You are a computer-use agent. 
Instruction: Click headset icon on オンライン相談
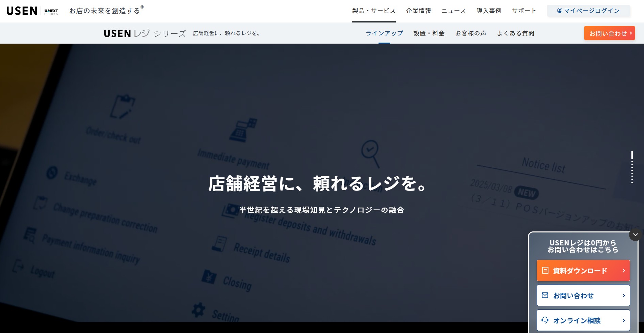coord(545,320)
